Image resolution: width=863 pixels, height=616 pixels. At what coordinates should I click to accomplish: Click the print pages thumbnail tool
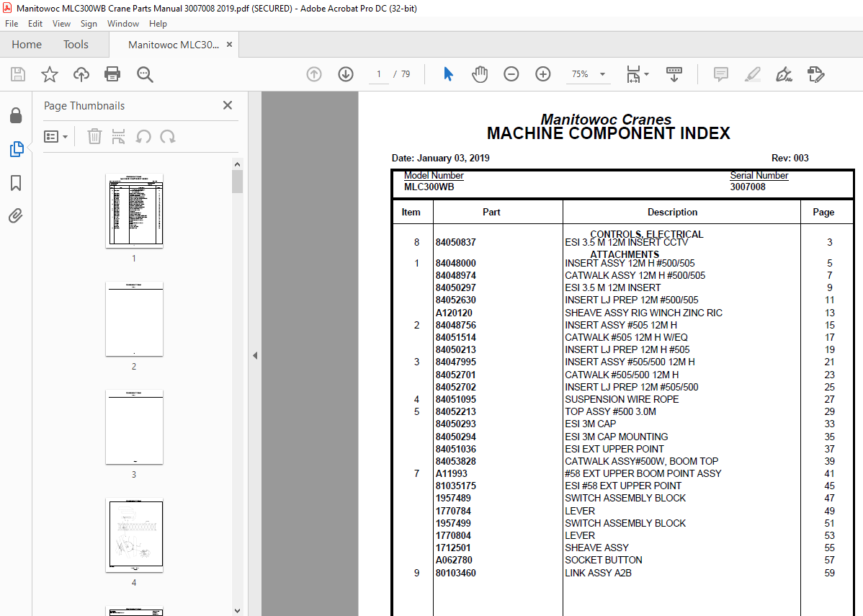[x=118, y=136]
